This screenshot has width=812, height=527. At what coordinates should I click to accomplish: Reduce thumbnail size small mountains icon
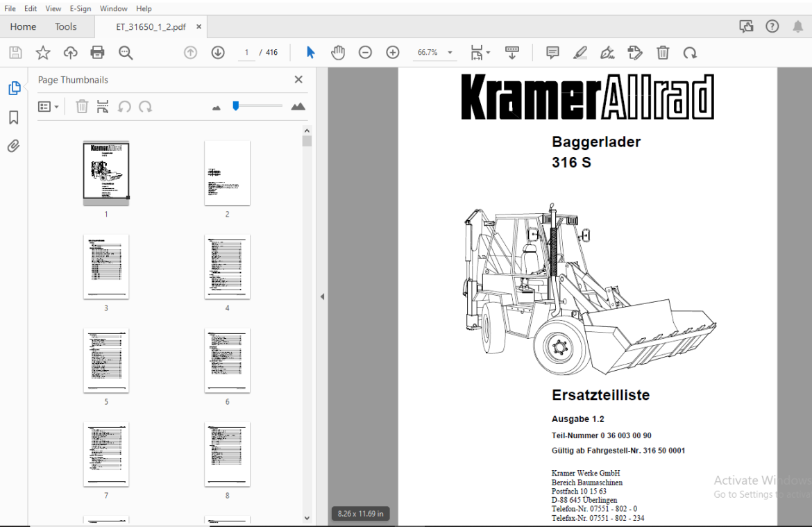[x=217, y=108]
